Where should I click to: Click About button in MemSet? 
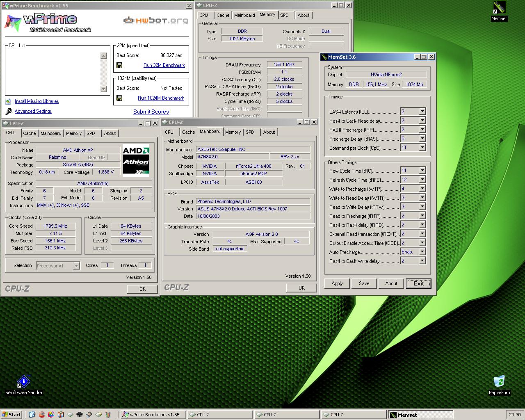coord(391,283)
